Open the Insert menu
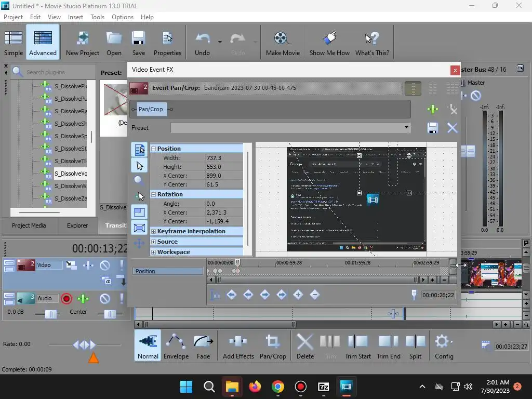Image resolution: width=532 pixels, height=399 pixels. (75, 17)
